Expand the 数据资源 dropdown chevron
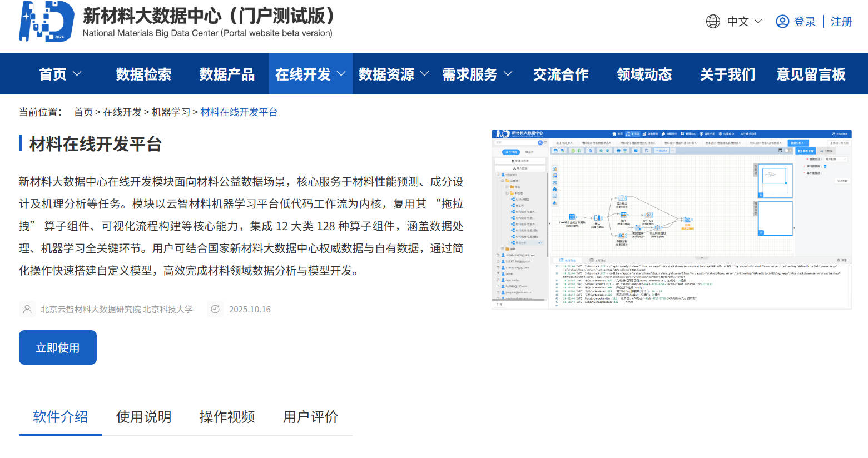Viewport: 868px width, 458px height. click(425, 73)
